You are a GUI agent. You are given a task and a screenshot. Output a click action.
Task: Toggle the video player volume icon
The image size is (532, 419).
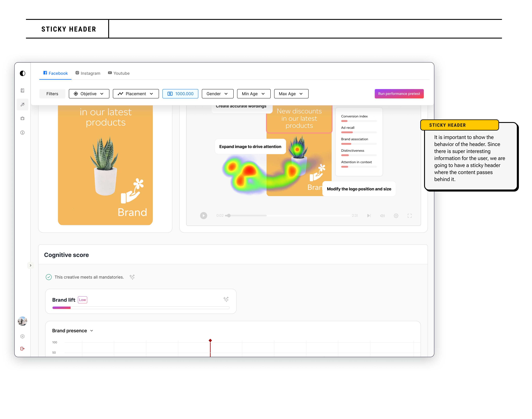tap(382, 216)
